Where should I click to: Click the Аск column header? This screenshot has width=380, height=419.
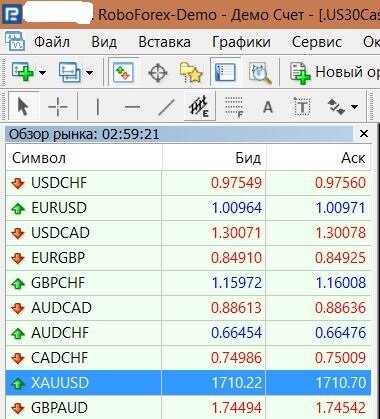[319, 158]
